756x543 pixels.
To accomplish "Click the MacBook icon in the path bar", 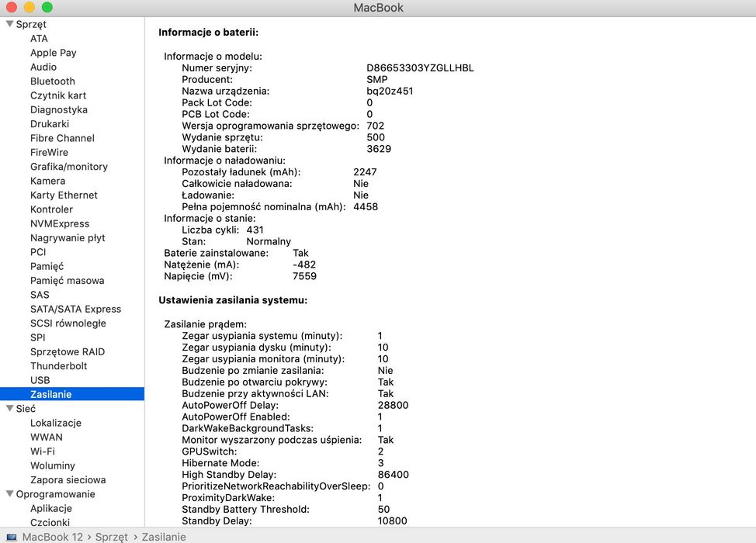I will [x=12, y=537].
